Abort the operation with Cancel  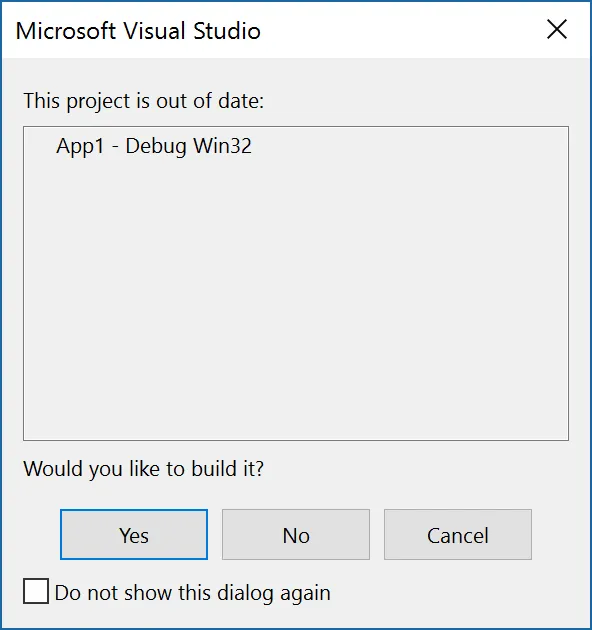point(458,534)
